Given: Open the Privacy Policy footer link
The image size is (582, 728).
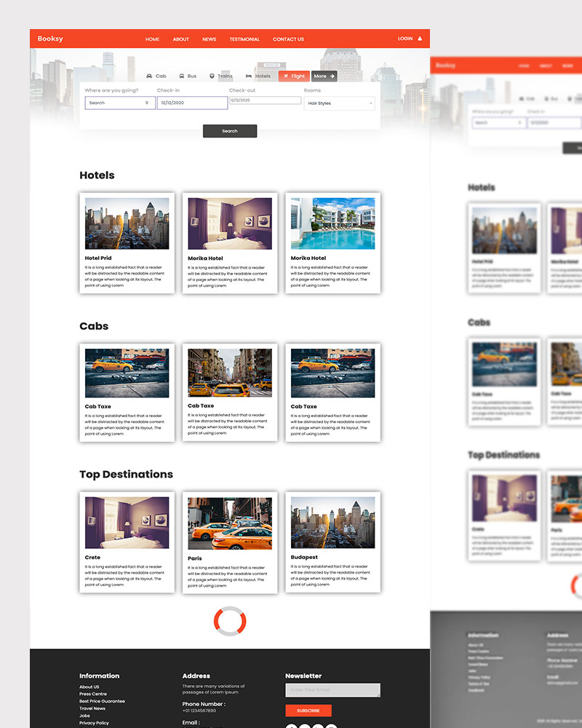Looking at the screenshot, I should coord(92,723).
